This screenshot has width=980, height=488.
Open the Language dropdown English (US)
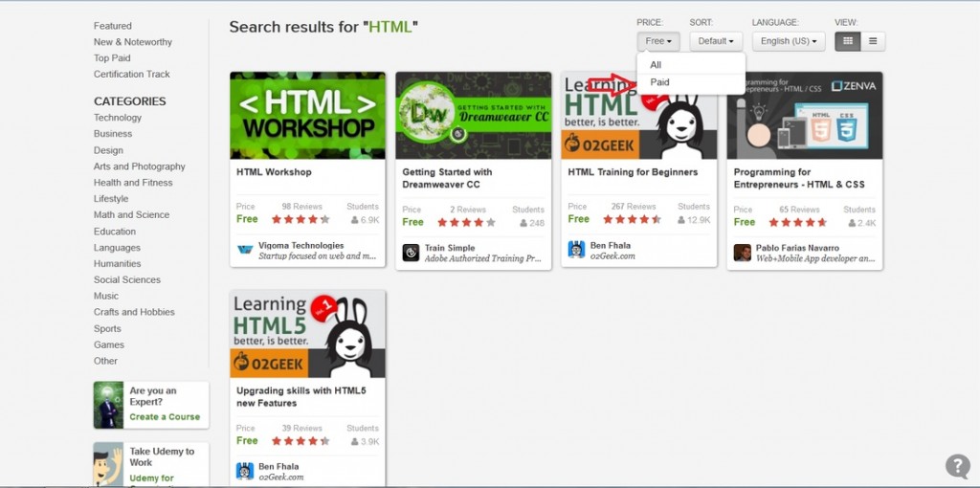(x=789, y=41)
